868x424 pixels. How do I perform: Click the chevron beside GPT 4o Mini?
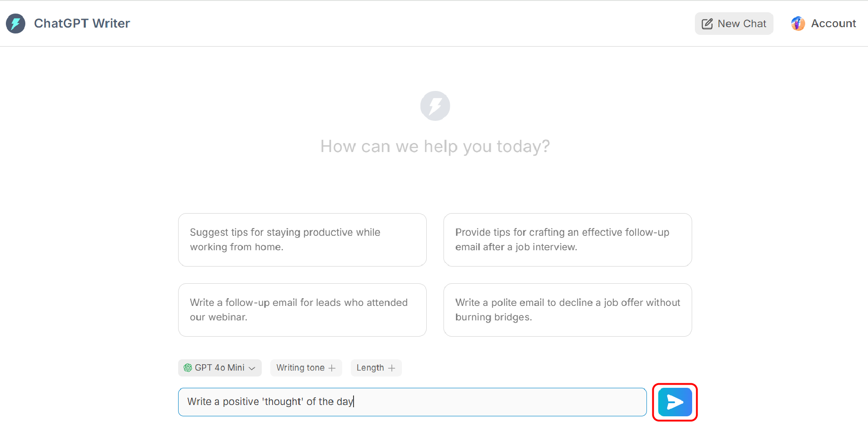click(x=252, y=368)
